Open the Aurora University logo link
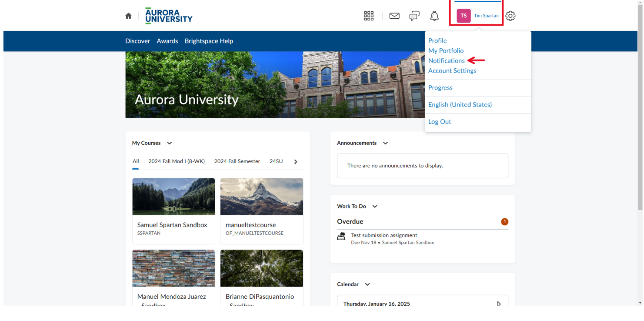 pos(169,16)
